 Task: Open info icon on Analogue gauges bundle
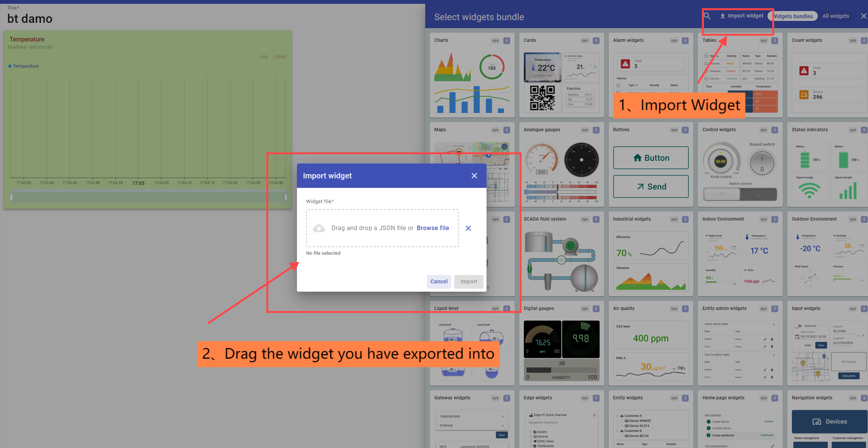pos(596,130)
